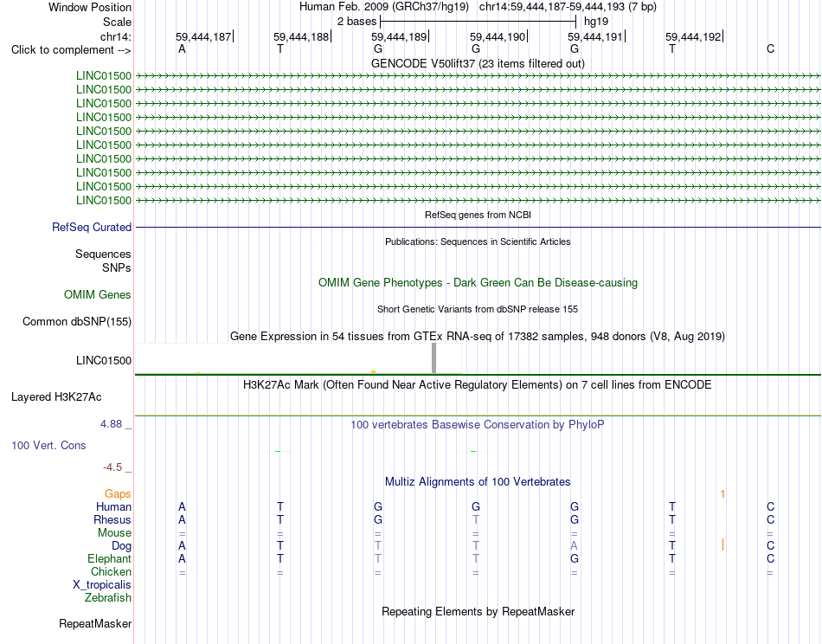The width and height of the screenshot is (822, 644).
Task: Open the GENCODE V50lift37 track title
Action: [478, 63]
